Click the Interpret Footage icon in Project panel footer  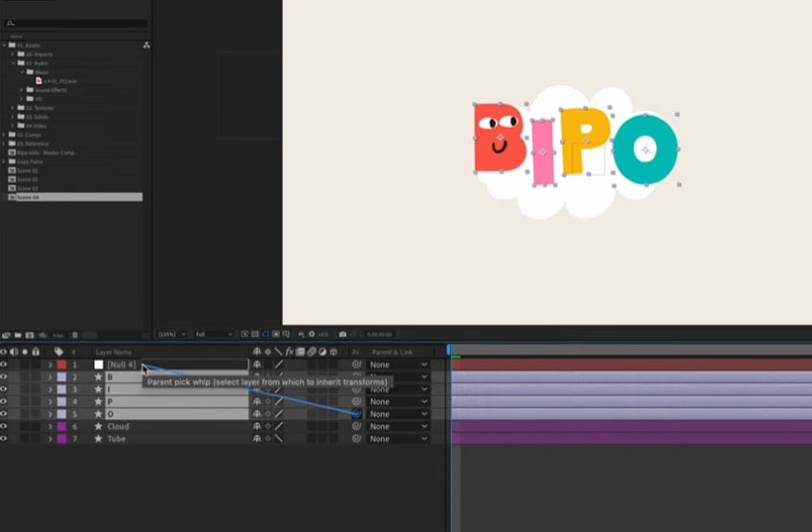7,335
